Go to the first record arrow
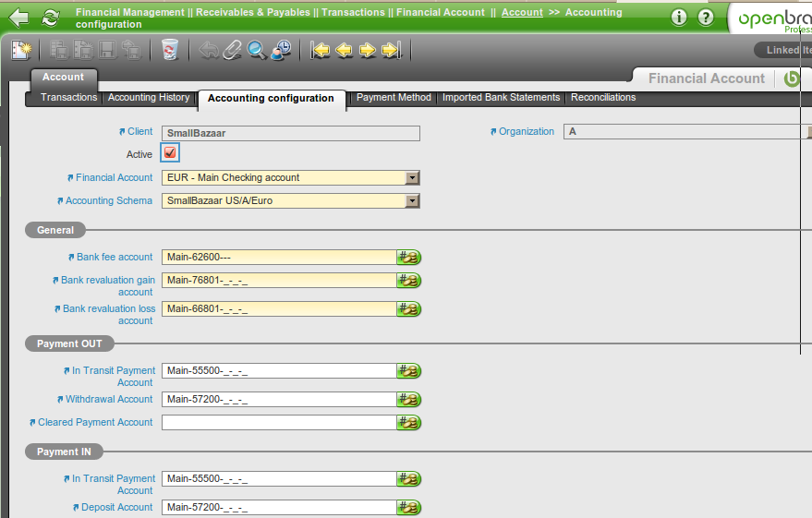The height and width of the screenshot is (518, 812). coord(320,50)
